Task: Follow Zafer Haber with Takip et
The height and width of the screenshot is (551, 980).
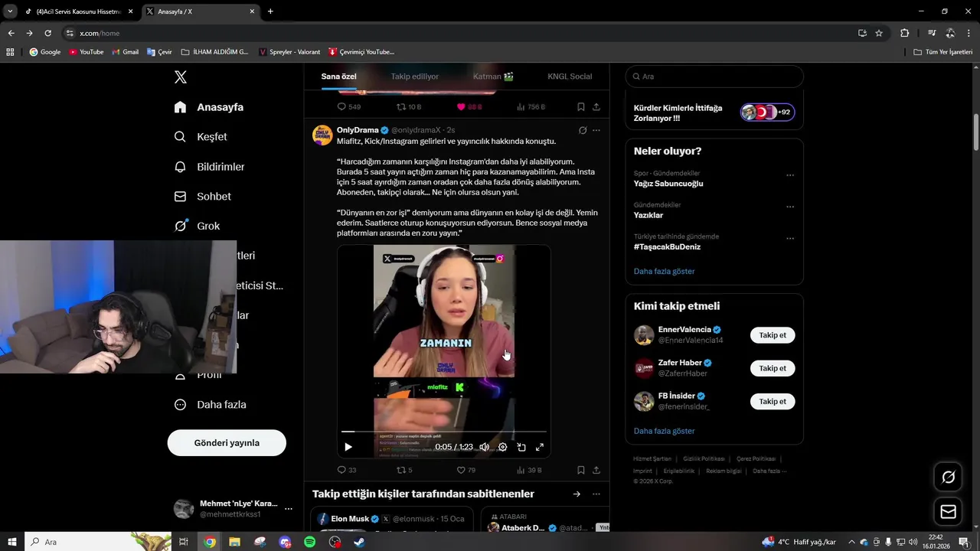Action: click(773, 368)
